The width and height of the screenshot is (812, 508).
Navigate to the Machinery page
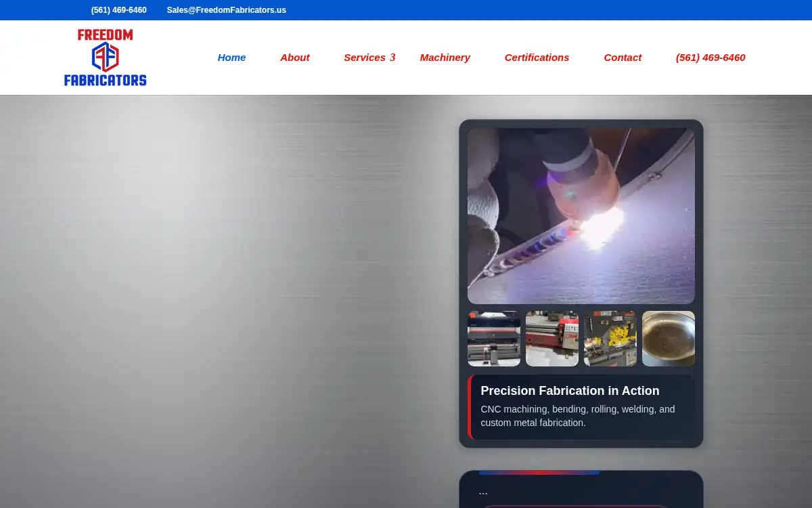[x=445, y=58]
